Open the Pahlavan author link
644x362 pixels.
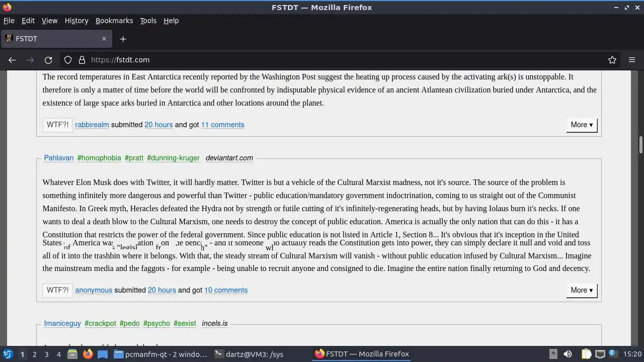(59, 158)
